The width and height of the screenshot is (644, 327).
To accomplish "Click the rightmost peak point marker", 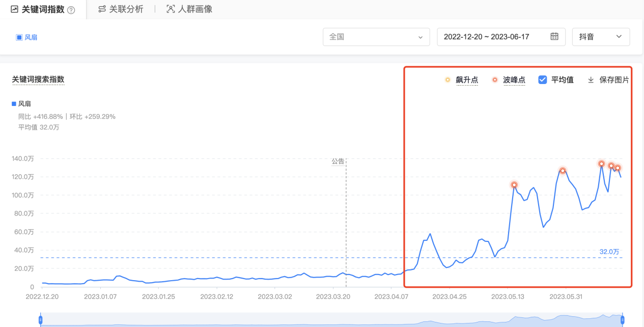I will coord(618,168).
